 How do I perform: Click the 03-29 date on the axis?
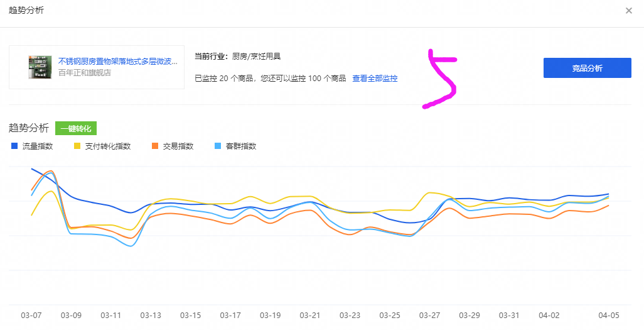point(470,316)
